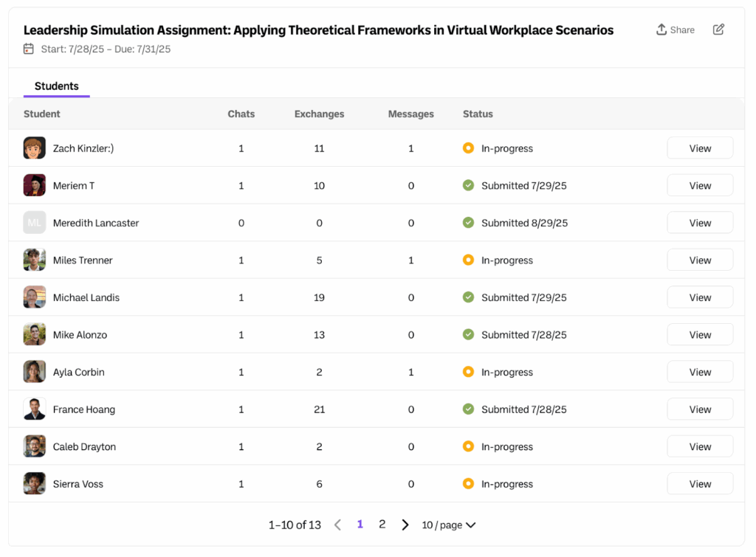Click View button for Ayla Corbin
756x557 pixels.
(699, 372)
